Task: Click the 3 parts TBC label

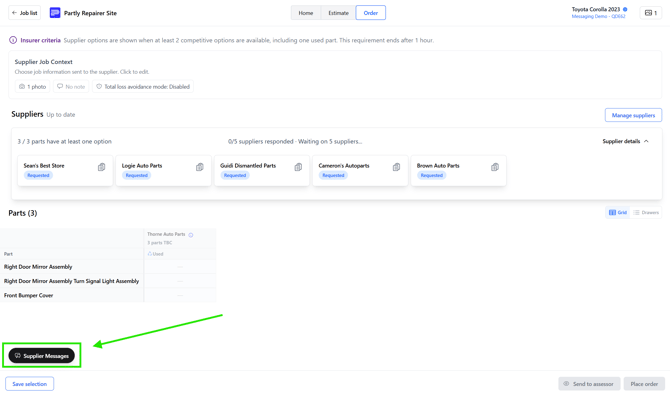Action: click(160, 243)
